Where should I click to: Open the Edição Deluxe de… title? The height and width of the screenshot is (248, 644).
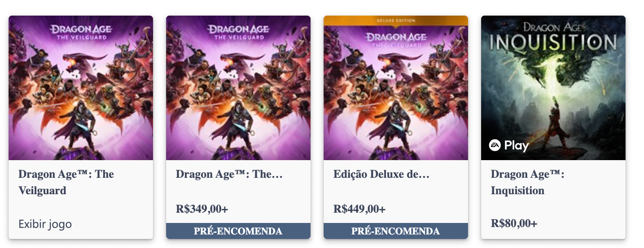381,174
